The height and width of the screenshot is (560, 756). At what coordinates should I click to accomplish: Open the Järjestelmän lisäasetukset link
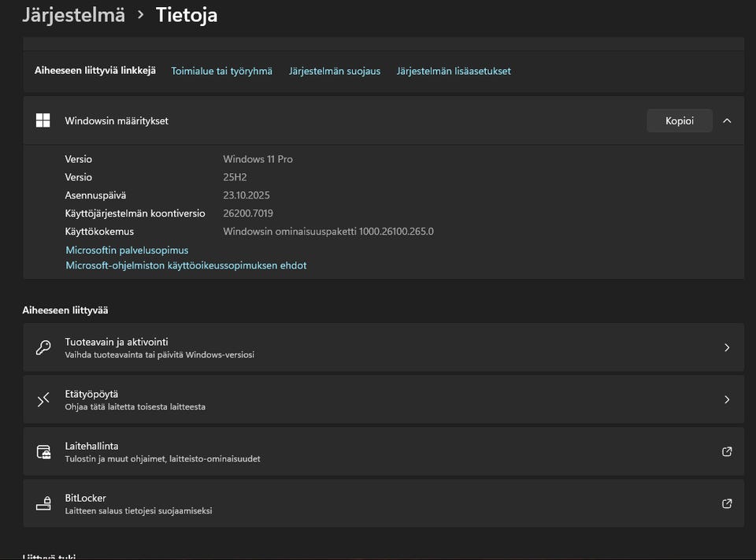pos(454,71)
